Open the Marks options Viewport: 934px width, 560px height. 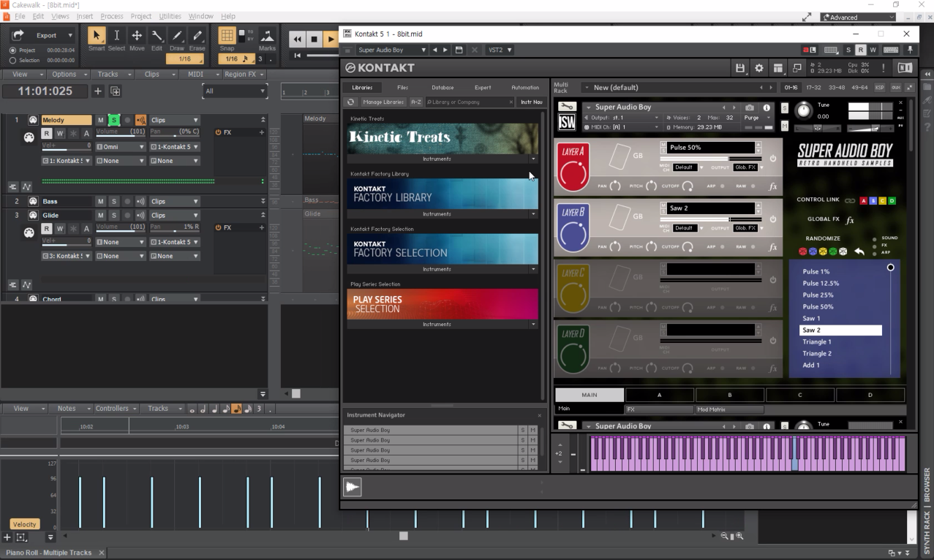point(267,39)
